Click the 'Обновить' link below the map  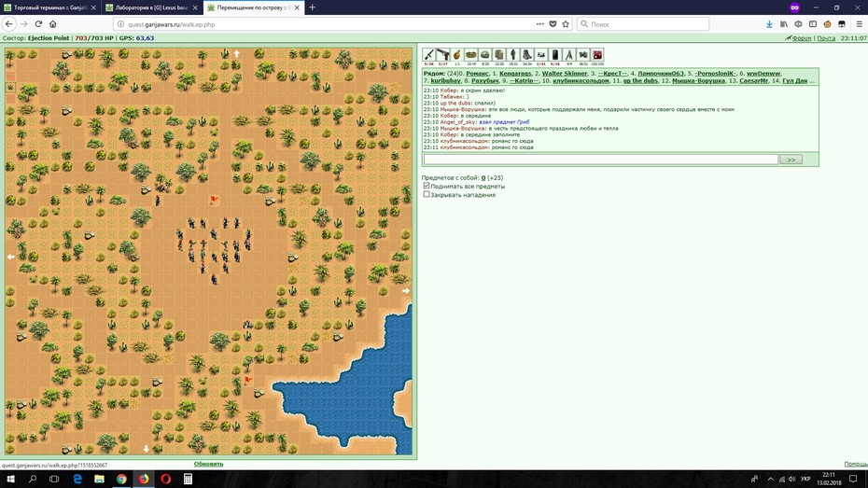(x=209, y=464)
